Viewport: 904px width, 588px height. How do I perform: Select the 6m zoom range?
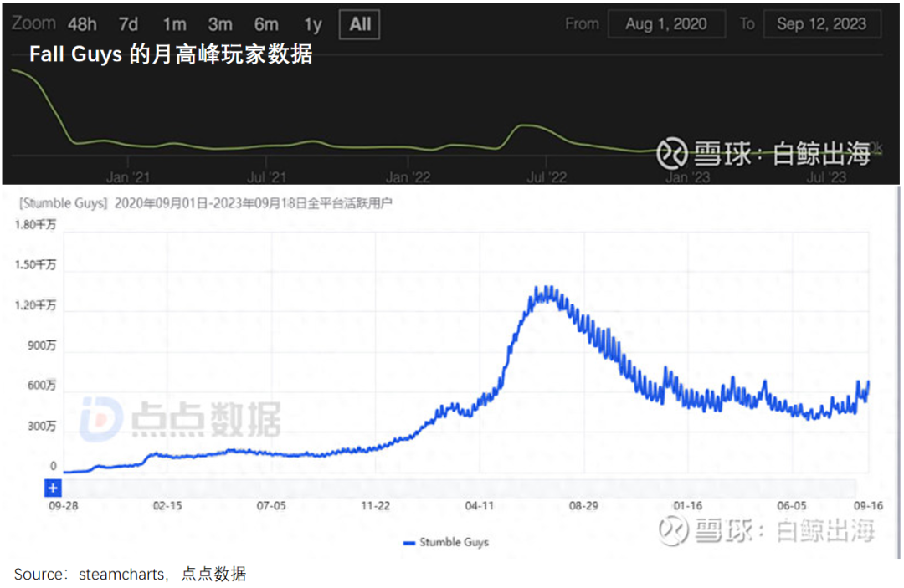pos(266,24)
